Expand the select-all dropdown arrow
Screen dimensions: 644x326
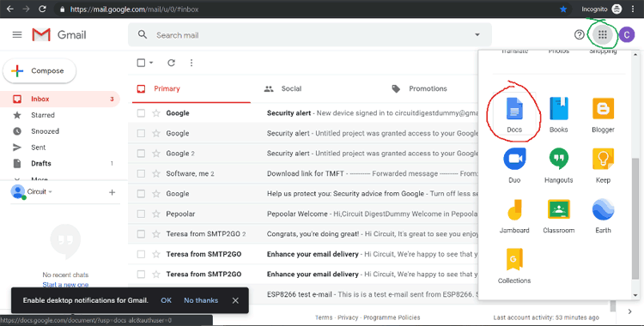tap(151, 63)
